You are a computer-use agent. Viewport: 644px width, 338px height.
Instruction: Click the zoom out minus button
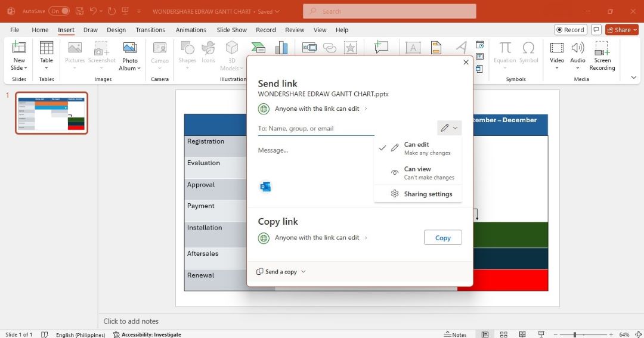point(555,334)
